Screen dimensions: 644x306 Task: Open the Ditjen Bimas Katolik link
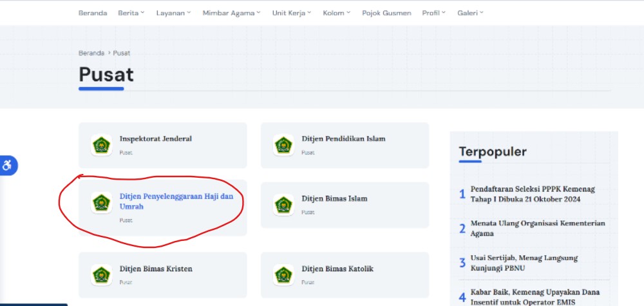tap(337, 269)
